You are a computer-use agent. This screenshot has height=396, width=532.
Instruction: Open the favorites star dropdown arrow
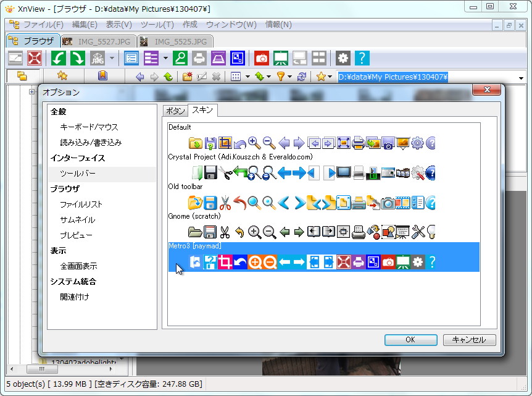330,77
